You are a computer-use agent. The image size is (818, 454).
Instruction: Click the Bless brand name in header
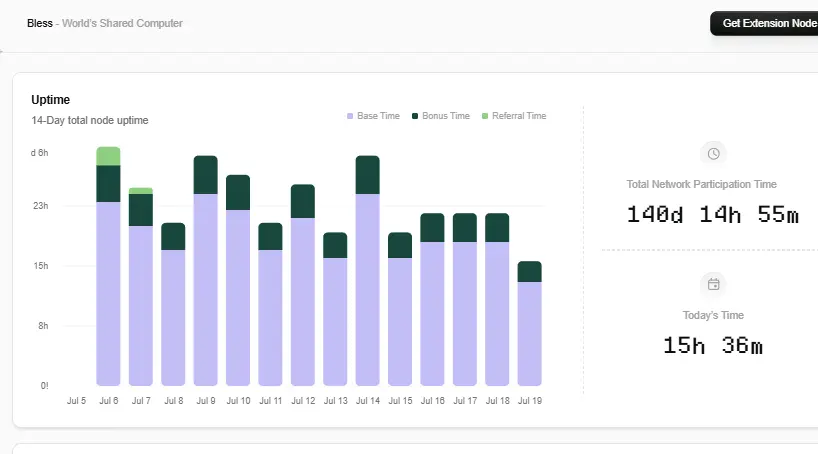click(40, 23)
